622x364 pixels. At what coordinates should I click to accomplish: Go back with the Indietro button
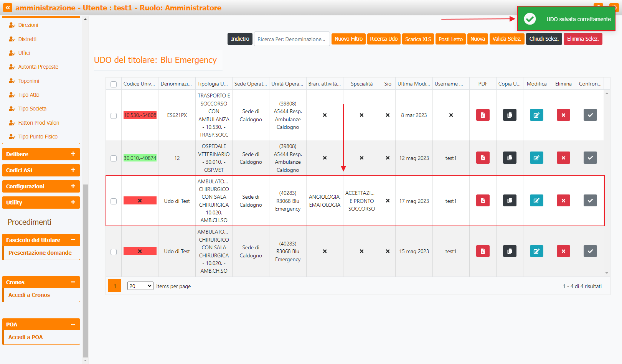[240, 39]
